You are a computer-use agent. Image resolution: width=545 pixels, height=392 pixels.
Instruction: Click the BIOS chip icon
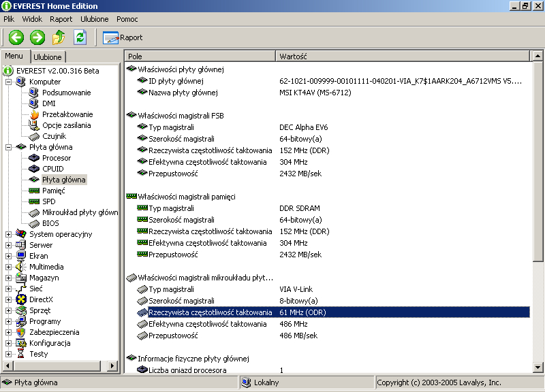[x=34, y=224]
